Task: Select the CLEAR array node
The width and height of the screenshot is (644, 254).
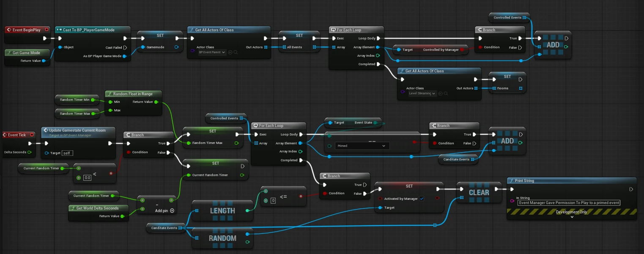Action: 479,193
